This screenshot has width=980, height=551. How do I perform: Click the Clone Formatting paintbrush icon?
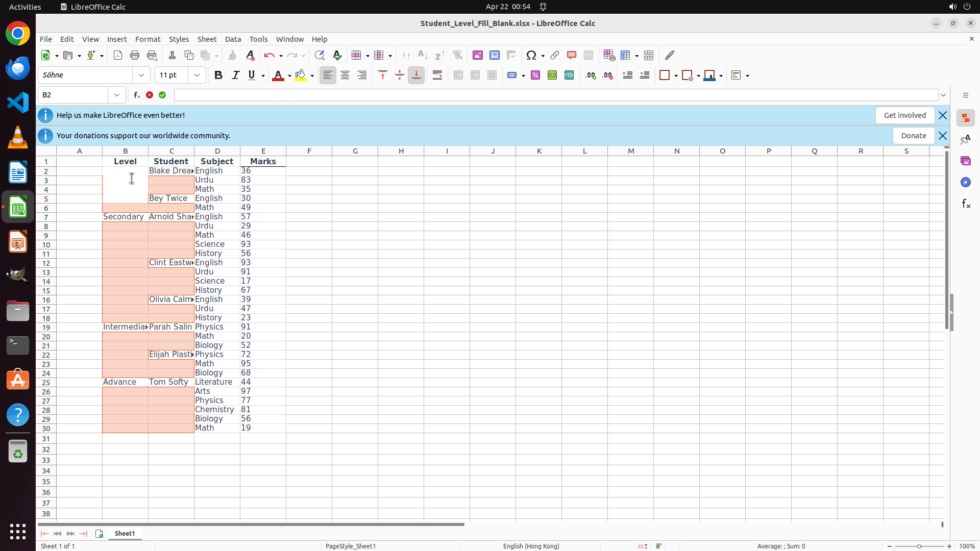tap(232, 55)
